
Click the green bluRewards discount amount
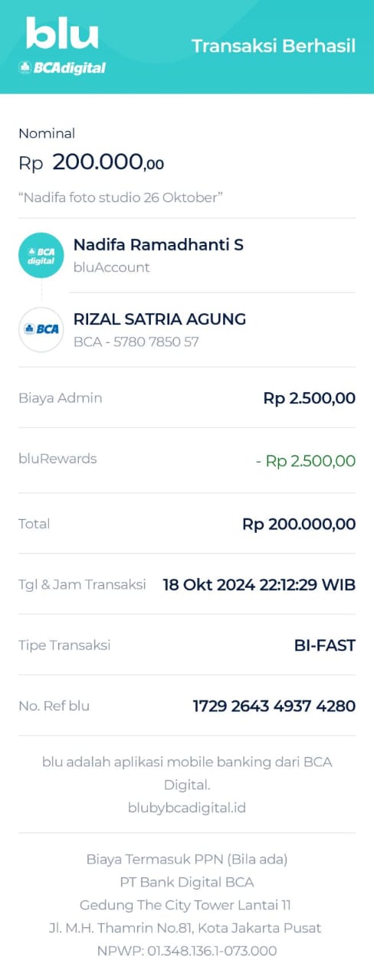tap(306, 461)
